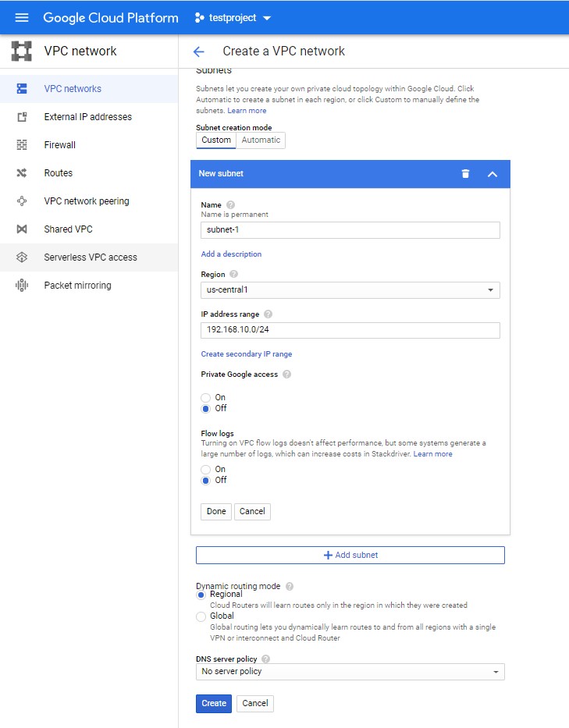
Task: Click the subnet Name input field
Action: [x=350, y=230]
